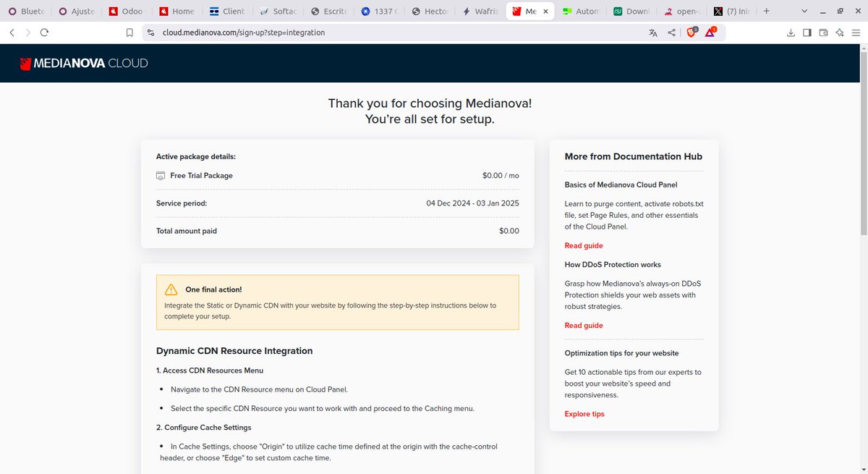The width and height of the screenshot is (868, 474).
Task: Open the downloads icon in the toolbar
Action: pyautogui.click(x=791, y=33)
